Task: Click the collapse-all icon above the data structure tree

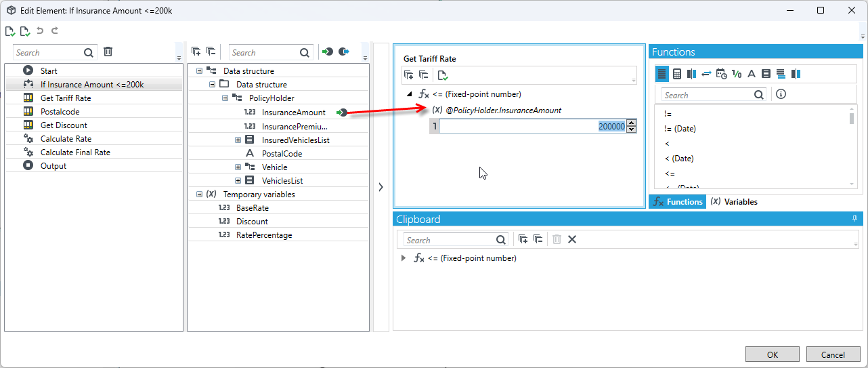Action: pos(211,52)
